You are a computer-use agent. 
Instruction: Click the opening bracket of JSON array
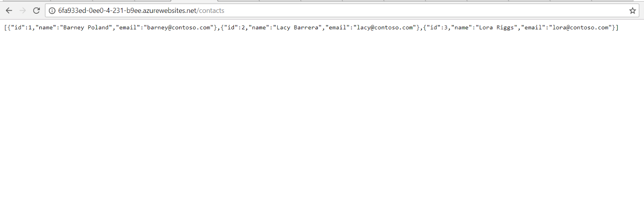(6, 27)
